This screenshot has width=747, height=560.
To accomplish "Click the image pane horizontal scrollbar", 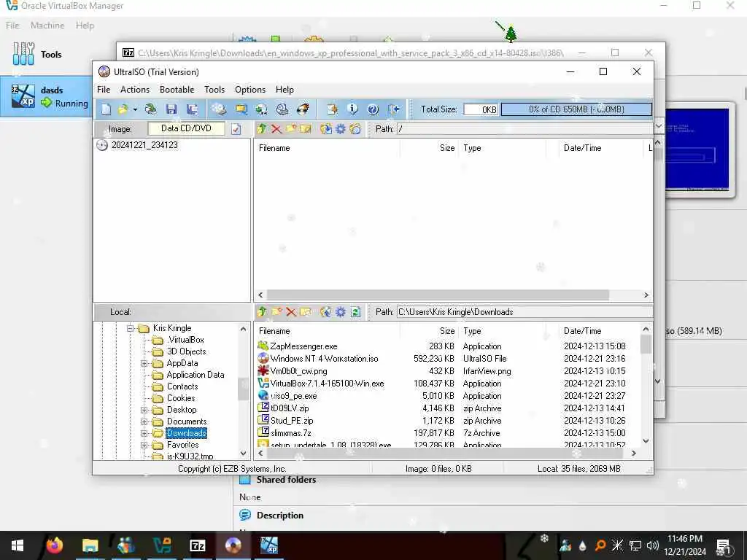I will tap(438, 295).
